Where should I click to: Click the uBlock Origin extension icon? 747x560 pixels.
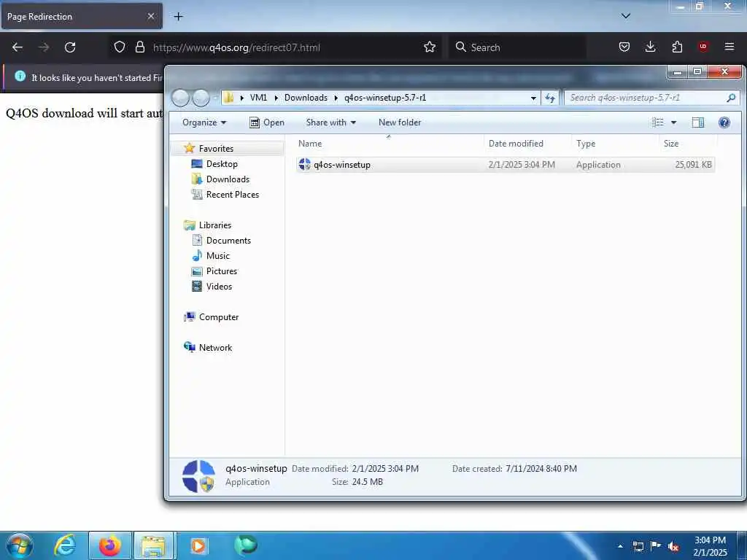(x=703, y=47)
